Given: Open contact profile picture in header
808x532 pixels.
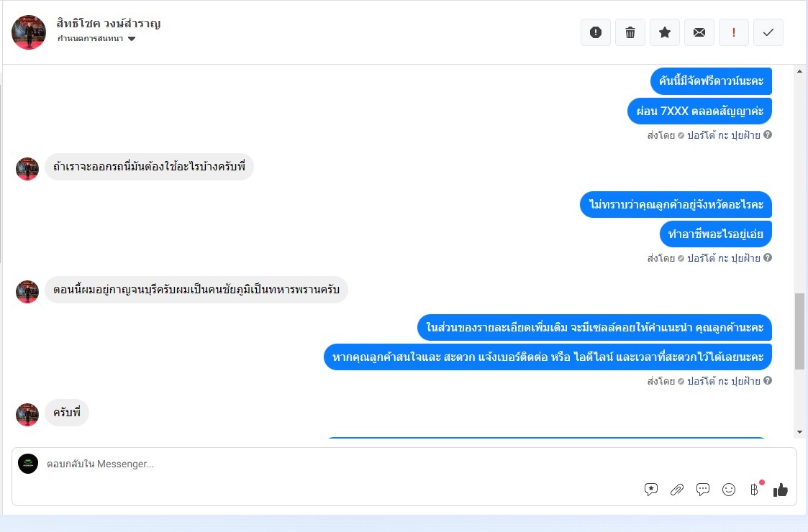Looking at the screenshot, I should [29, 32].
